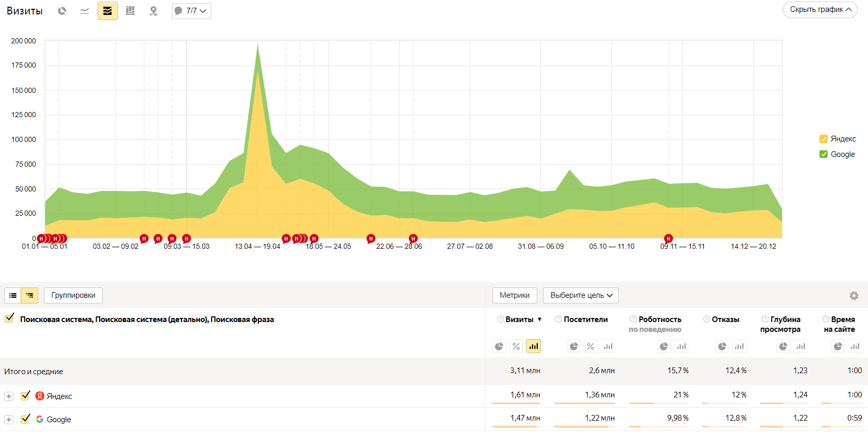Open help icon beside Глубина просмотра
The image size is (868, 432).
click(x=765, y=319)
